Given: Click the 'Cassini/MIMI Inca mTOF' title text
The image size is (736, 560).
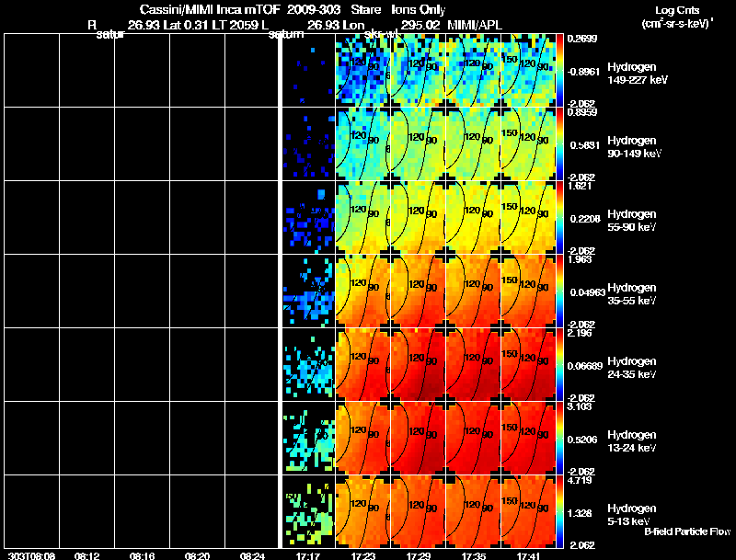Looking at the screenshot, I should tap(210, 10).
